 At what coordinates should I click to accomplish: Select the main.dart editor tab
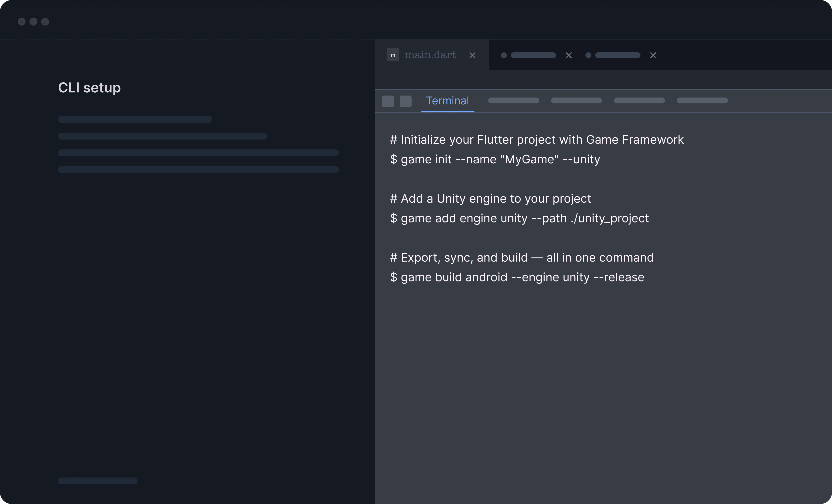point(432,55)
